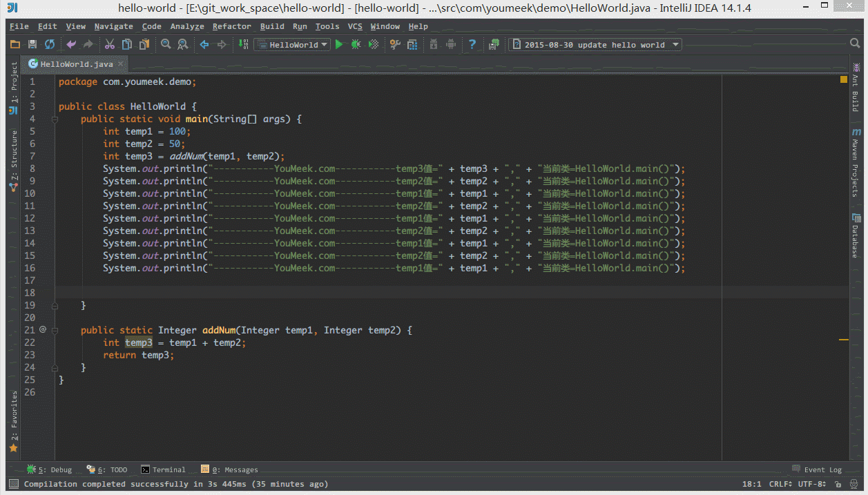Open Project Structure from the toolbar

pos(412,43)
